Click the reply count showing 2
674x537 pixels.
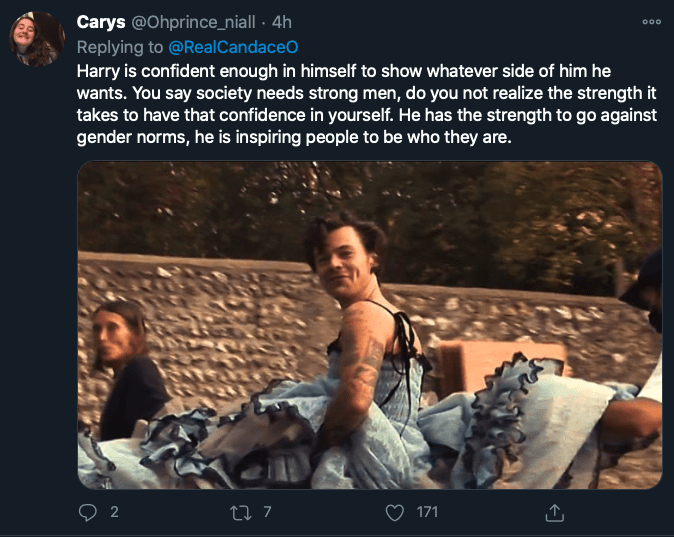click(114, 512)
